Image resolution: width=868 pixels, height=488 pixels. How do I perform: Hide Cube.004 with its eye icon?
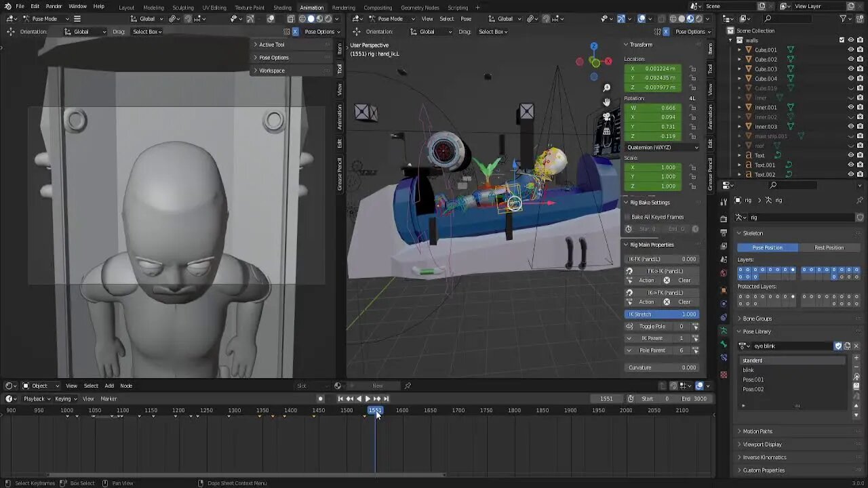pos(851,78)
